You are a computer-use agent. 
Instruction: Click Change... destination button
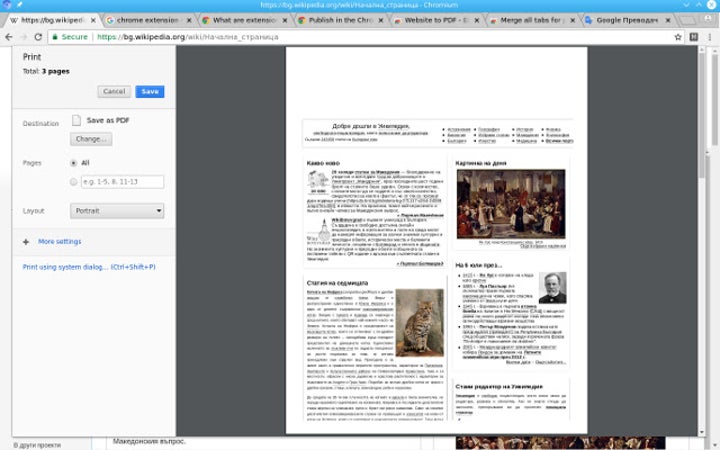click(90, 139)
